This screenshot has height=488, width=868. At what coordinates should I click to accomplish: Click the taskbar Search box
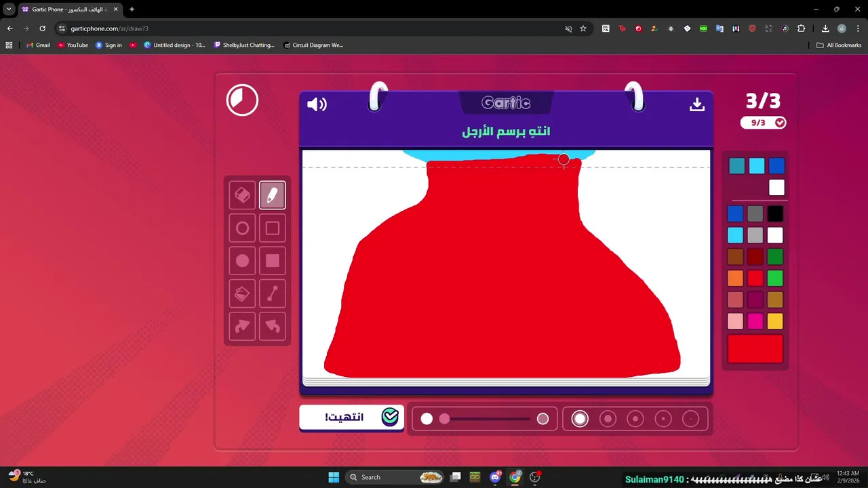[x=396, y=477]
